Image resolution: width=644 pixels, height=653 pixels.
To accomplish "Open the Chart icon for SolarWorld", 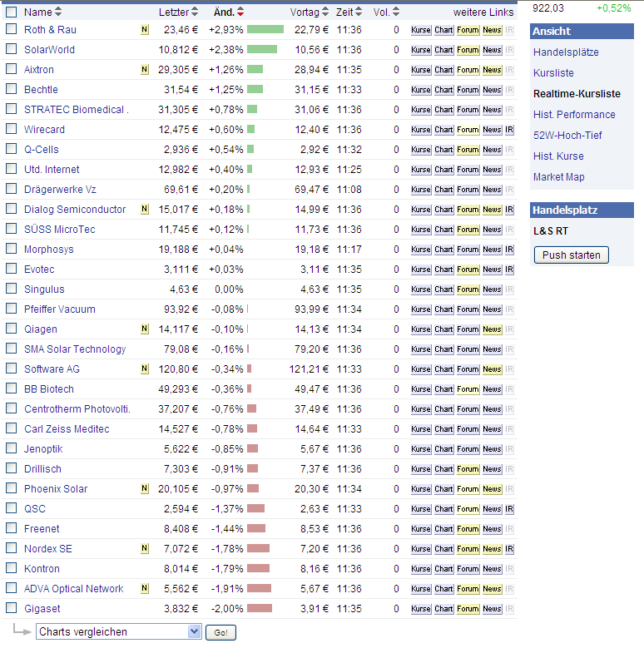I will [x=443, y=50].
